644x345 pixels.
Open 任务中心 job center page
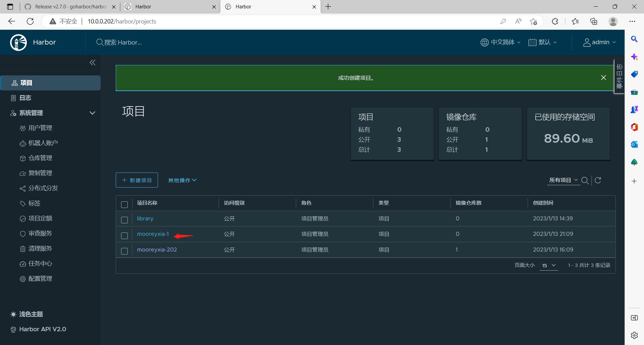pos(40,264)
